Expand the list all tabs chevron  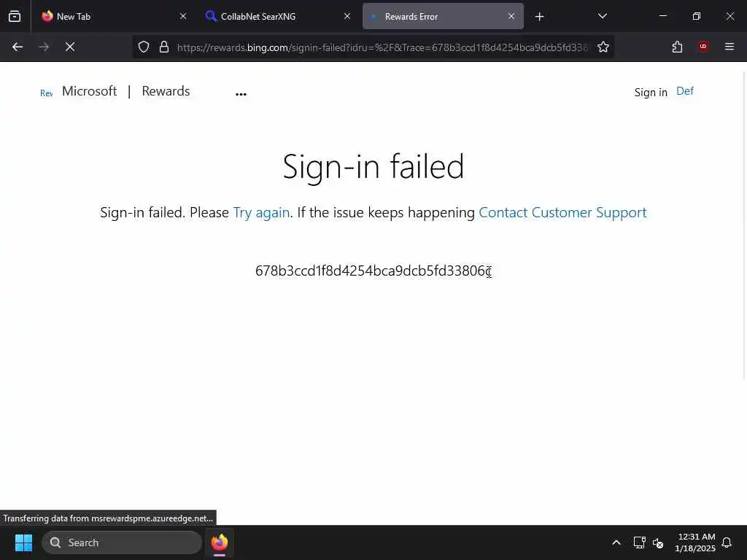click(602, 16)
